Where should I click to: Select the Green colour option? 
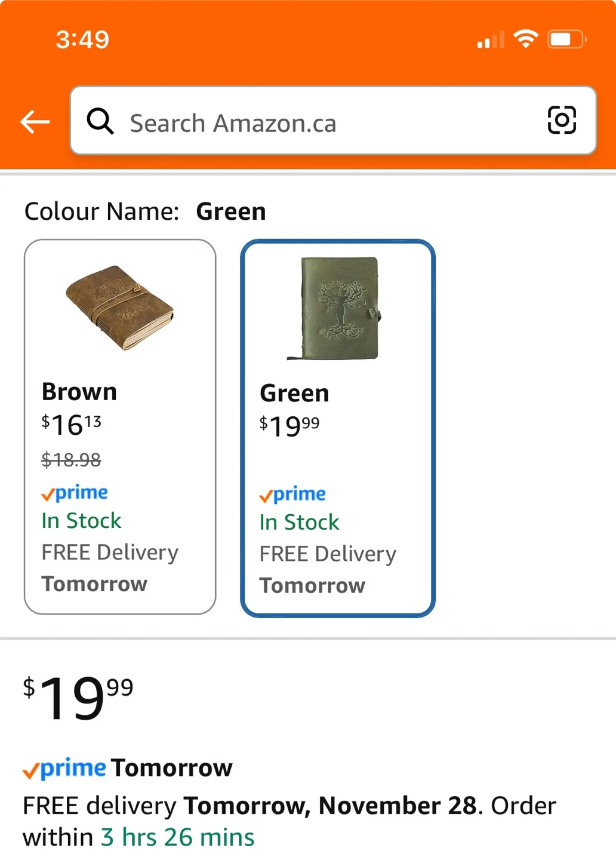click(338, 428)
